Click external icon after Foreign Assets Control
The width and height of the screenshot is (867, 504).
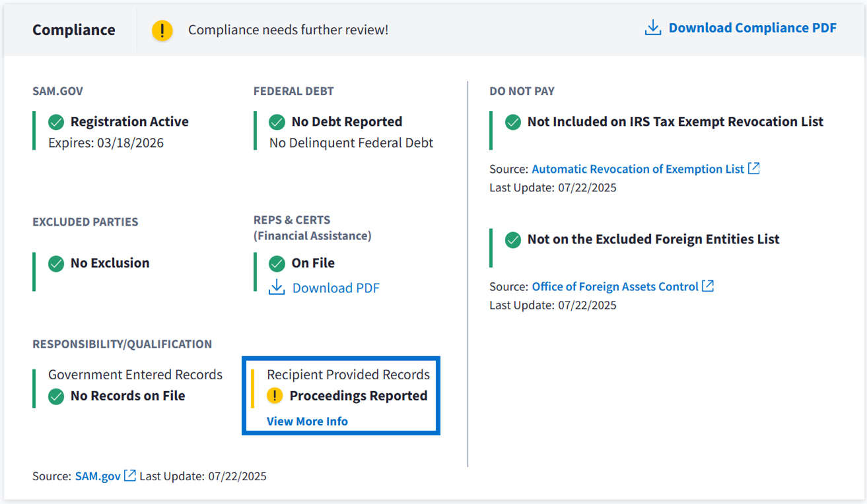tap(708, 286)
